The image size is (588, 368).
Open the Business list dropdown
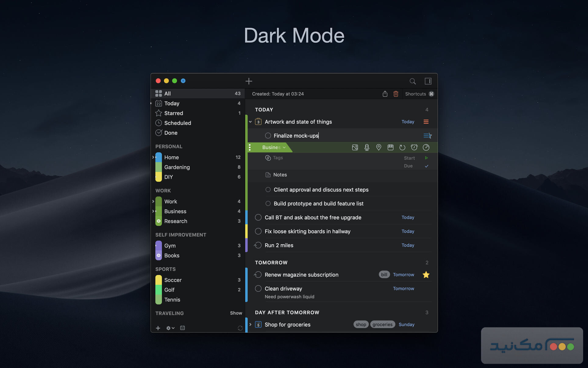273,147
